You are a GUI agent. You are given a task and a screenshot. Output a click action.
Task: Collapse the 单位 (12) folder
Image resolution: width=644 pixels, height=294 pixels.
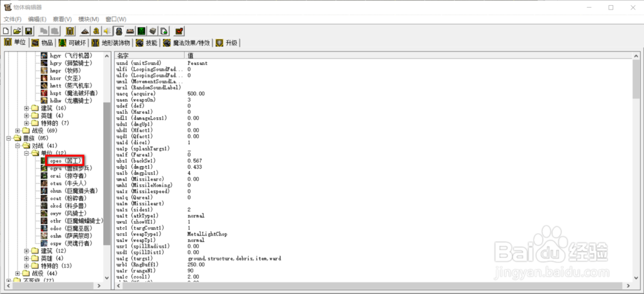26,153
